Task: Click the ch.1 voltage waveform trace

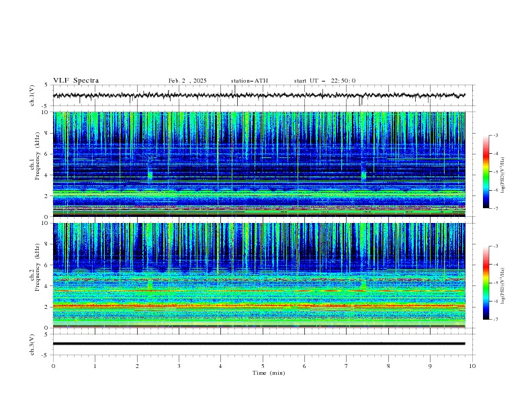Action: pyautogui.click(x=259, y=95)
